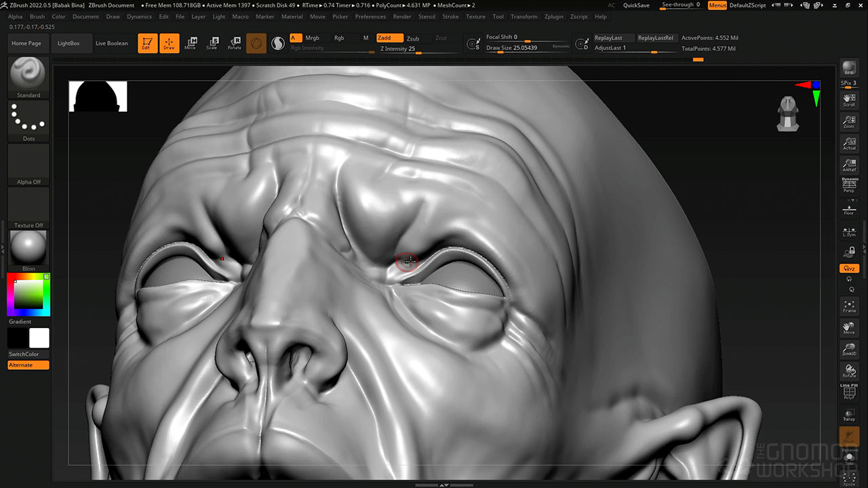Image resolution: width=868 pixels, height=488 pixels.
Task: Click the Rotate transform tool in top shelf
Action: point(234,43)
